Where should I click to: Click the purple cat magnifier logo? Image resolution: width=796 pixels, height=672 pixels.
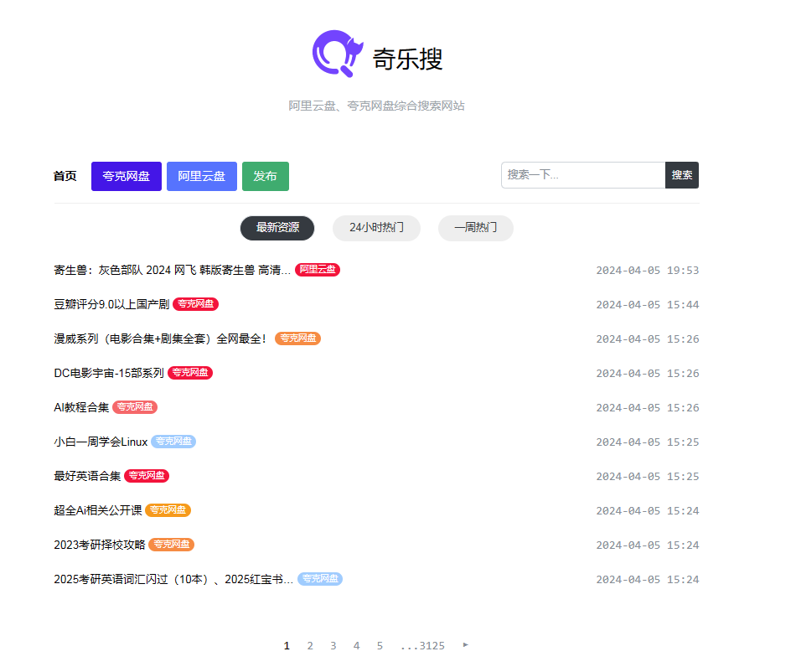[x=338, y=54]
